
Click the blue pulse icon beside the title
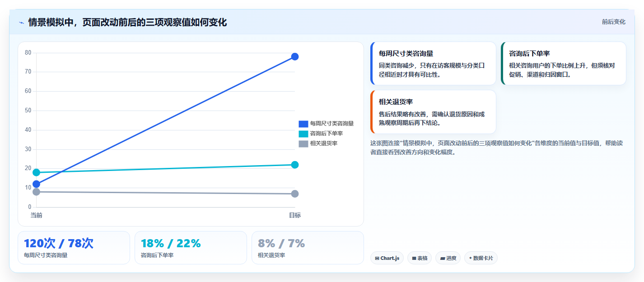click(x=22, y=22)
